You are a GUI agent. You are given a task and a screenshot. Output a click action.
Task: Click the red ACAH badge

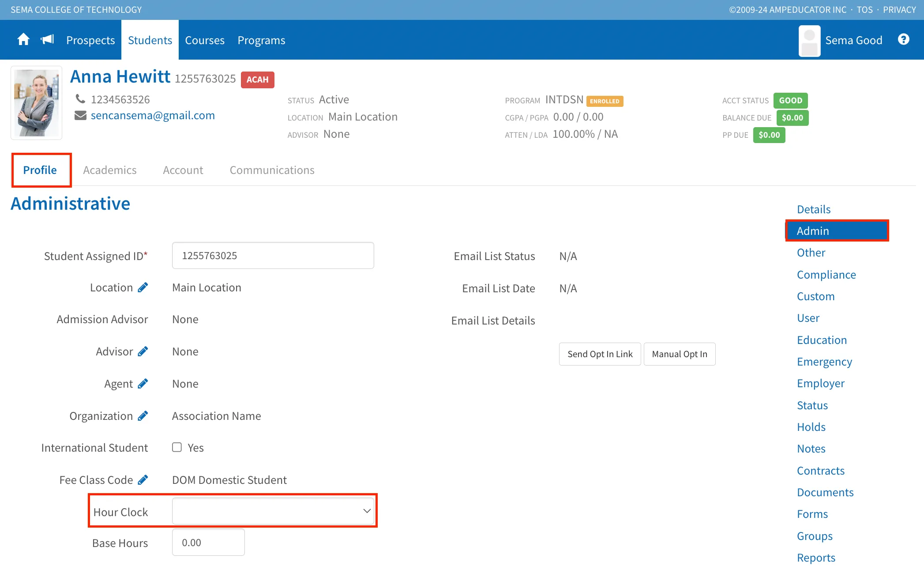(258, 80)
